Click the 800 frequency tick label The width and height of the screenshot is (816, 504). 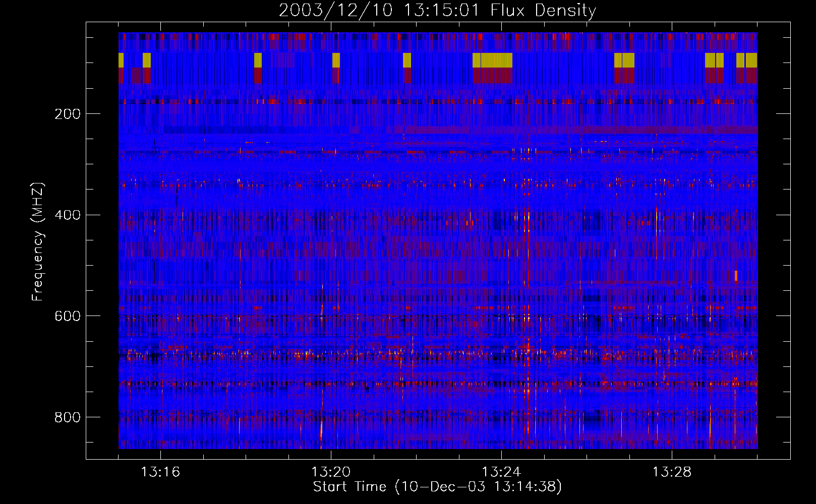click(x=68, y=417)
